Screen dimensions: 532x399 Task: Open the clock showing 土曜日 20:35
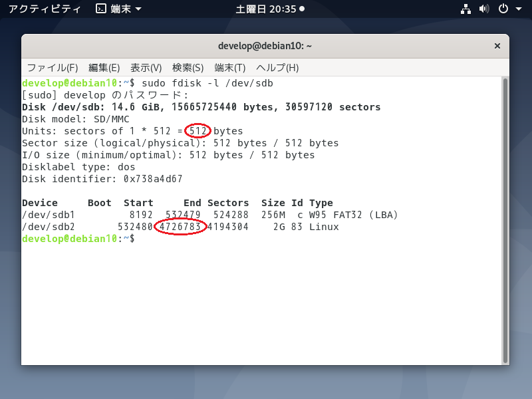(270, 9)
